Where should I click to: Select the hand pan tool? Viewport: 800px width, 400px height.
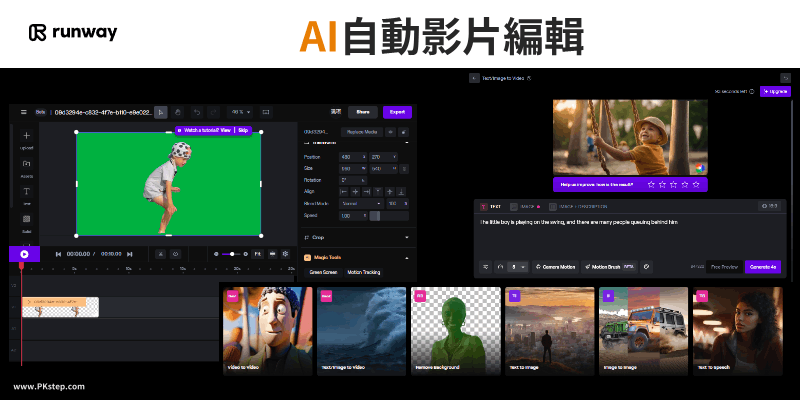178,112
